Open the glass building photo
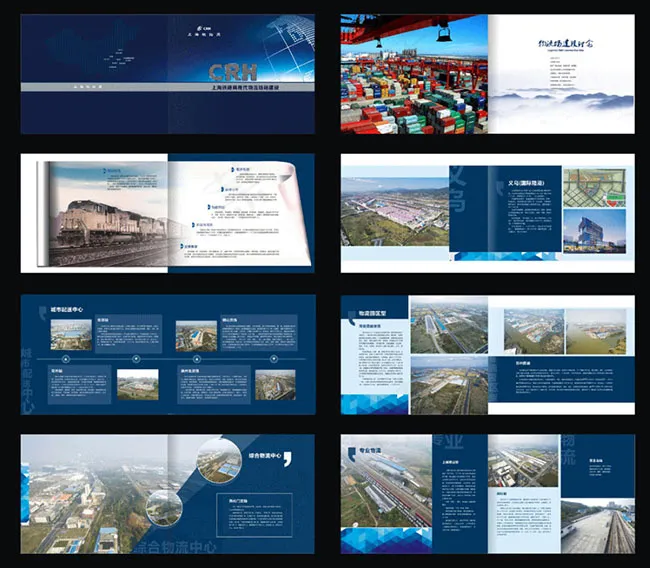 [593, 231]
